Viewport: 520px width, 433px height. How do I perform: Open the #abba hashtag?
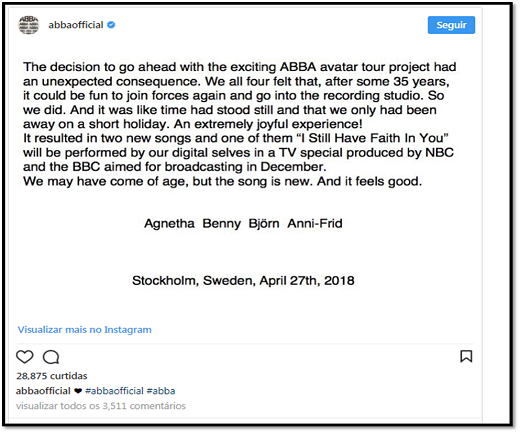coord(161,391)
